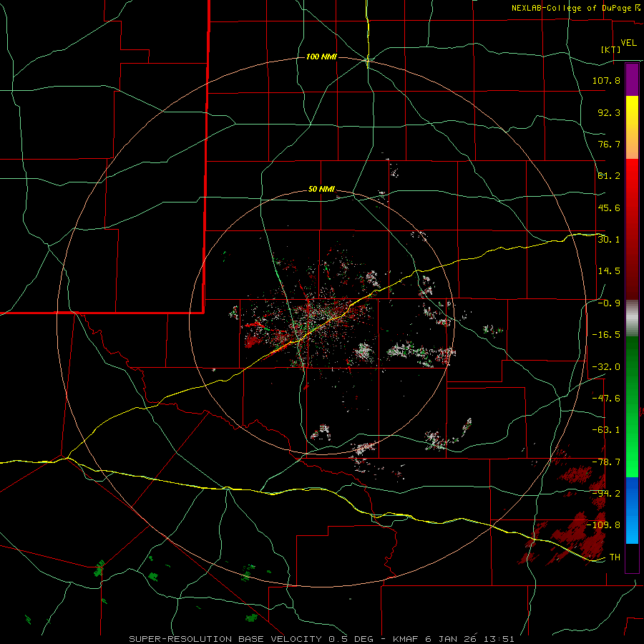
Task: Click the 92.3 velocity scale value
Action: coord(609,112)
